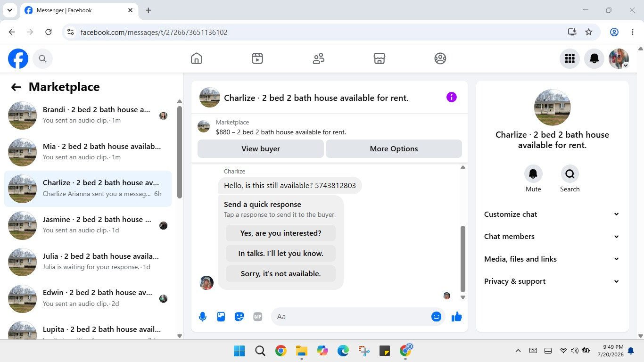
Task: Attach a photo file to the message
Action: pyautogui.click(x=221, y=317)
